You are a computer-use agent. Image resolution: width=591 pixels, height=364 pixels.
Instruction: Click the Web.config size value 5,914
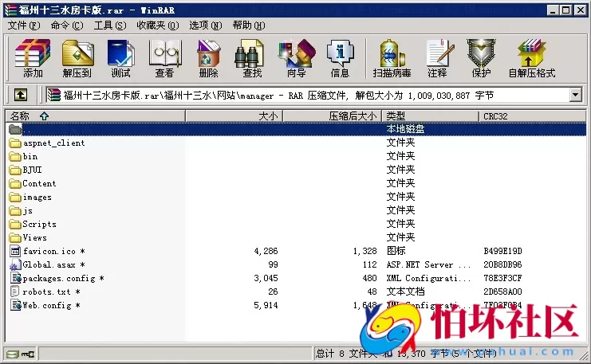tap(266, 305)
